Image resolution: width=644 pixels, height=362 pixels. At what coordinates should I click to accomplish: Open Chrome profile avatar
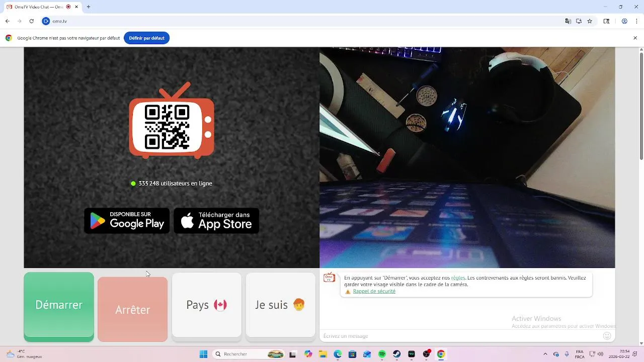(x=624, y=21)
